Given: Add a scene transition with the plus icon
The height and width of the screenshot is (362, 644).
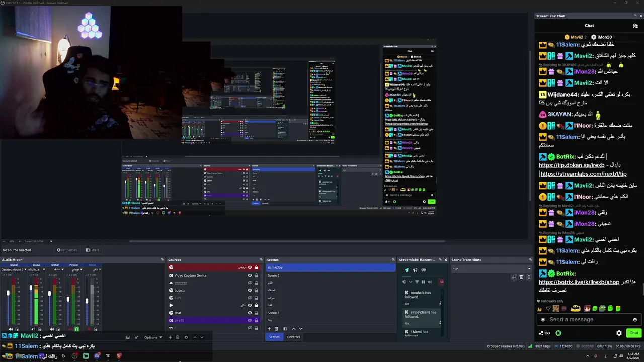Looking at the screenshot, I should coord(514,277).
